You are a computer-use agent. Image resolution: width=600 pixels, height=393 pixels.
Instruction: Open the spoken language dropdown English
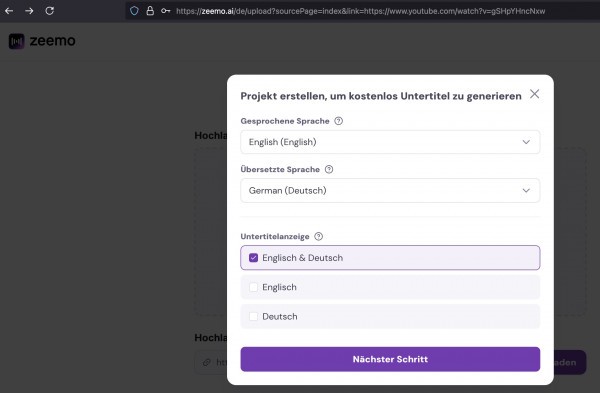point(390,142)
